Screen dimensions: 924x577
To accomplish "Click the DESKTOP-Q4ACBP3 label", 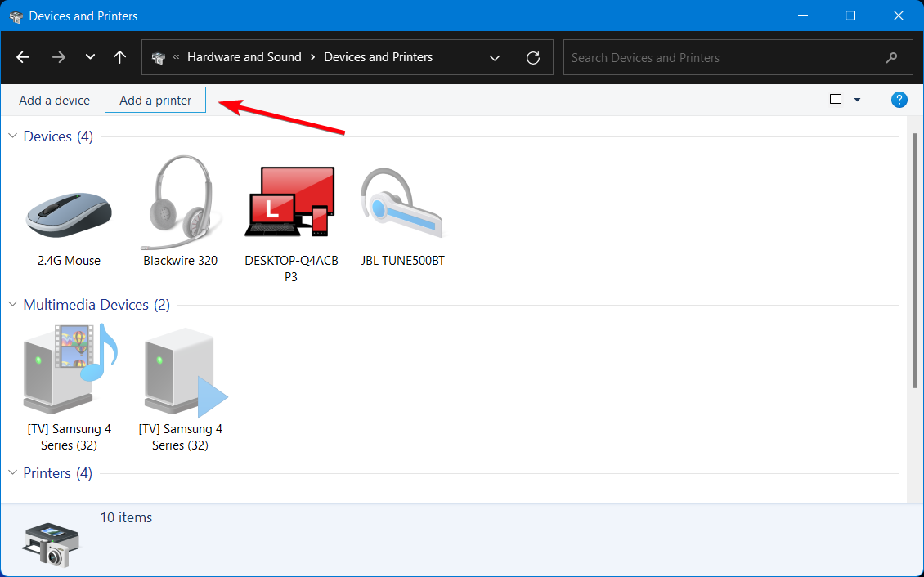I will click(291, 269).
